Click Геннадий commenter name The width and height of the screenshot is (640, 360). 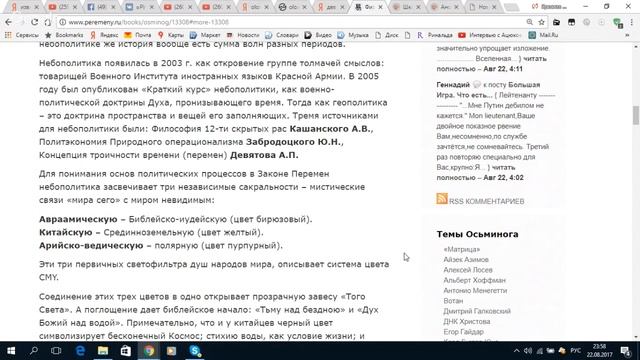pos(453,84)
